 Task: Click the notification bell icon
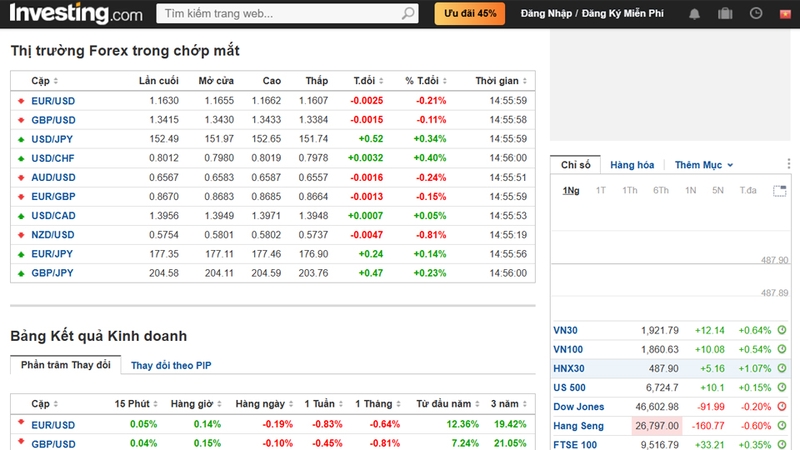click(x=695, y=14)
